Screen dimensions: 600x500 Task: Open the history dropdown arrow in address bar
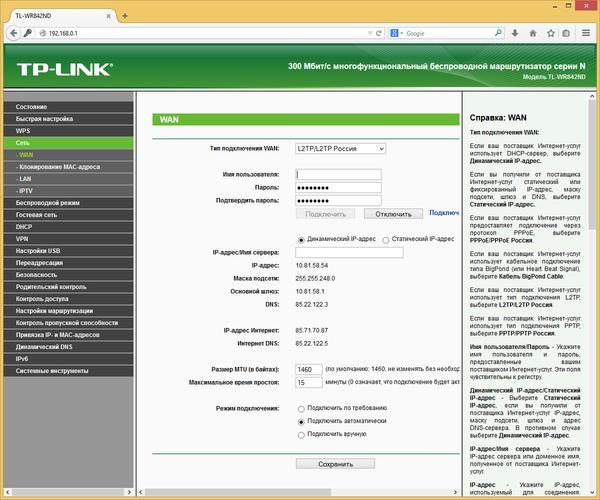tap(370, 33)
